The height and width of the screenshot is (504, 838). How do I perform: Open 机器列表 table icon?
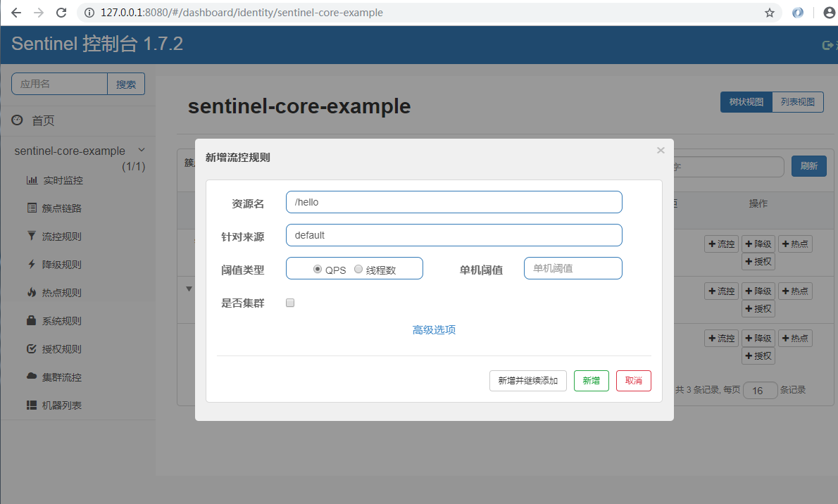[32, 405]
